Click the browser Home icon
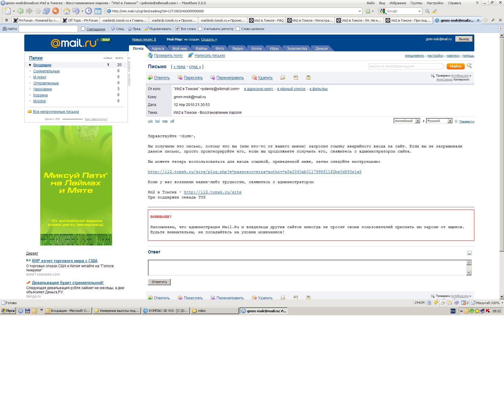Screen dimensions: 504x420 (x=66, y=11)
